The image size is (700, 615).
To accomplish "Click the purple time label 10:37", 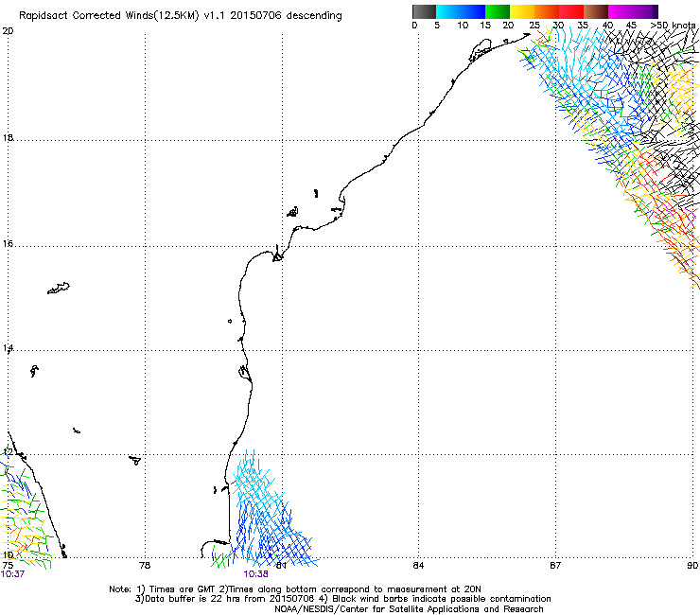I will click(x=12, y=574).
